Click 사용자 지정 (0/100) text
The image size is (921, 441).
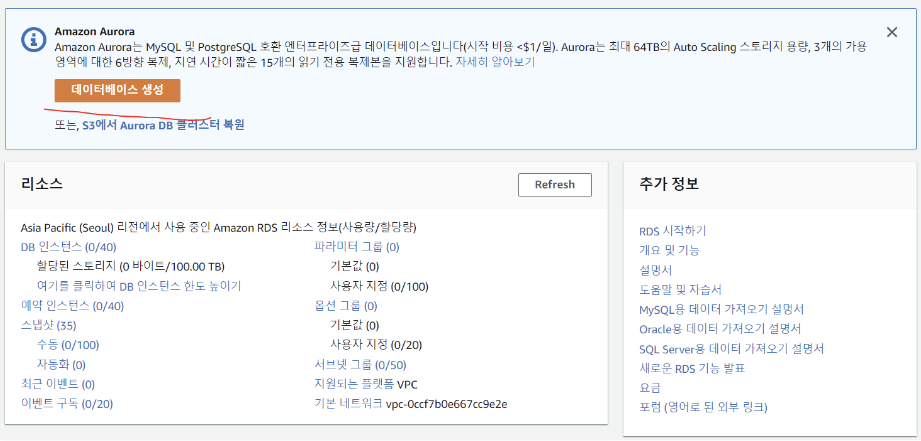(379, 287)
